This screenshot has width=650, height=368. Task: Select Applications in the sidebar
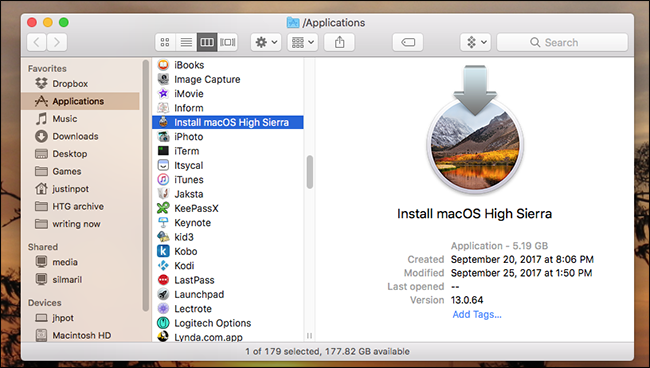[80, 101]
